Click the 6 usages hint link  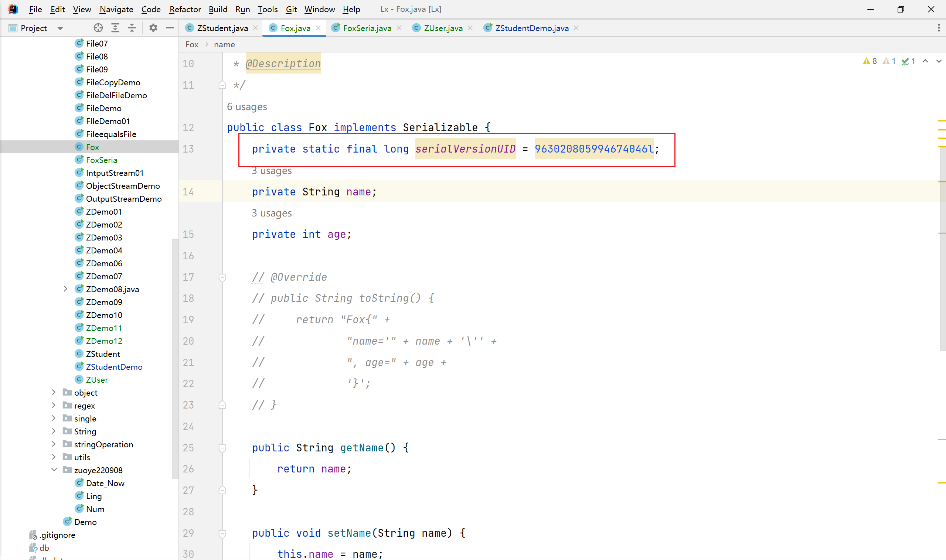[x=247, y=107]
